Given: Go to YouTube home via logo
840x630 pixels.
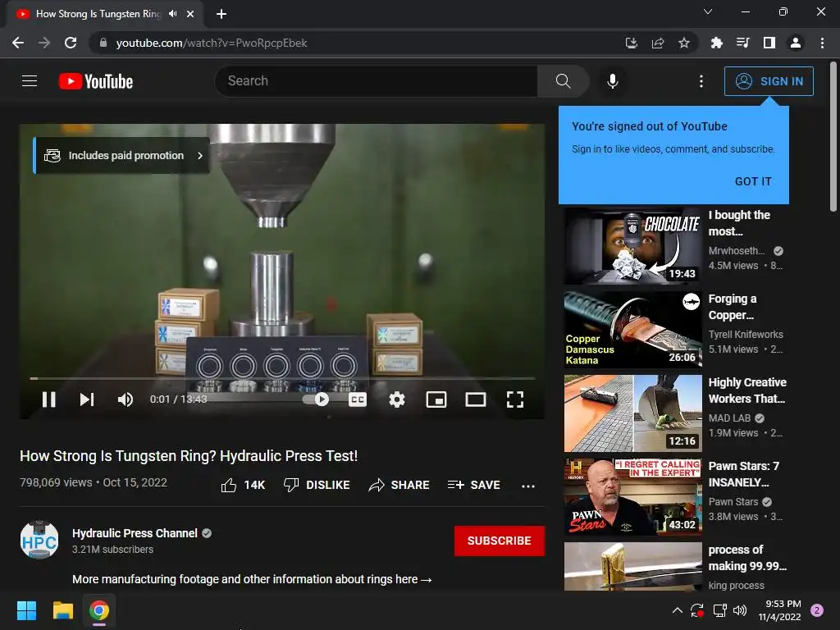Looking at the screenshot, I should point(95,81).
